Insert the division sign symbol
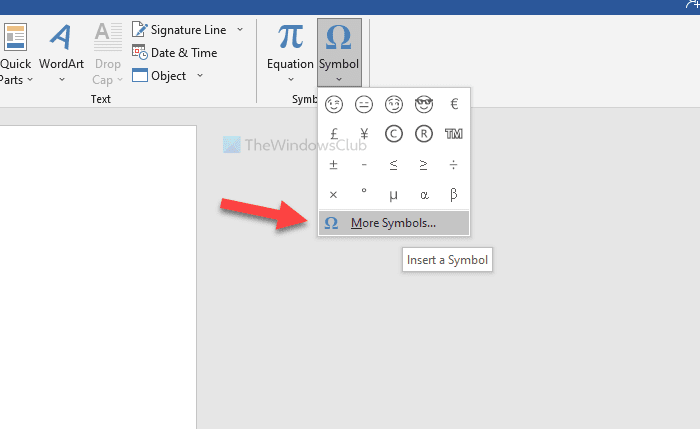This screenshot has height=429, width=700. click(x=454, y=165)
